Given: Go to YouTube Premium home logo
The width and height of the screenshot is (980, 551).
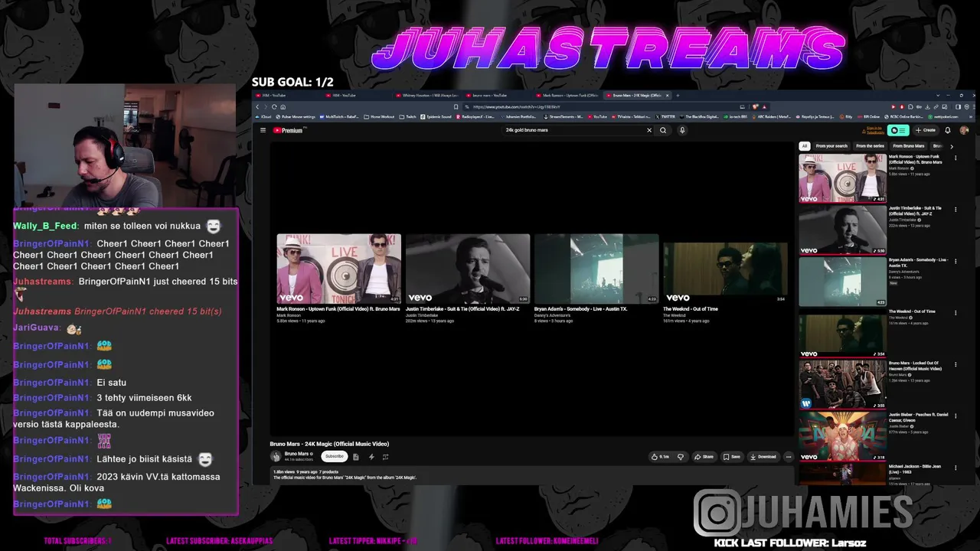Looking at the screenshot, I should click(x=289, y=130).
